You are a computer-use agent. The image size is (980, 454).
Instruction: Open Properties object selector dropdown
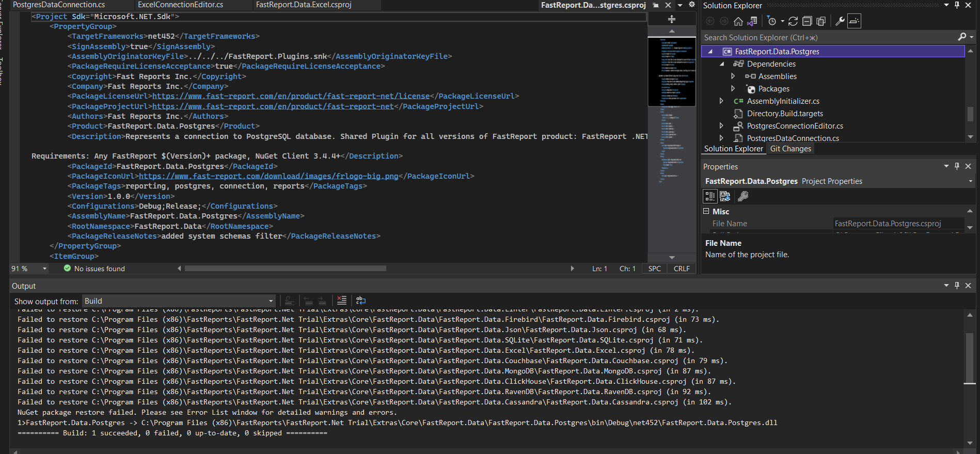(970, 181)
